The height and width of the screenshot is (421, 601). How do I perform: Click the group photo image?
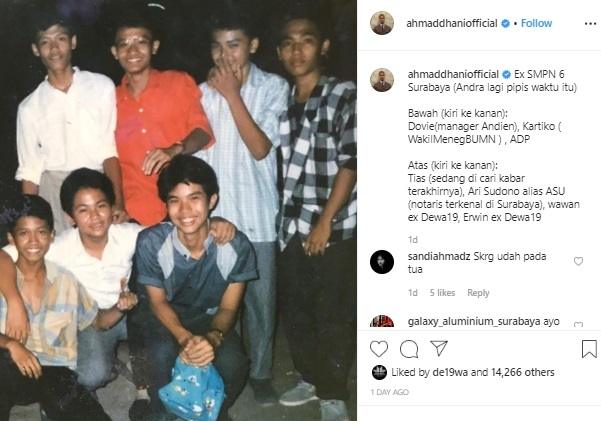(x=178, y=210)
